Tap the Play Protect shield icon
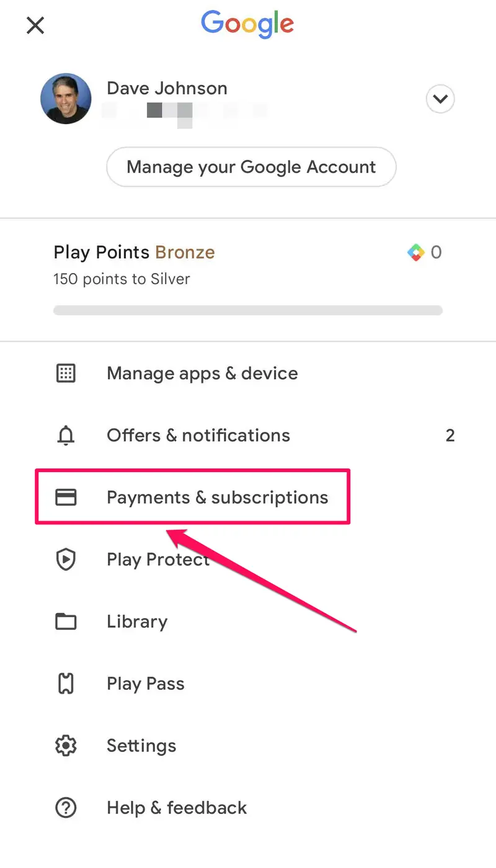 (66, 560)
